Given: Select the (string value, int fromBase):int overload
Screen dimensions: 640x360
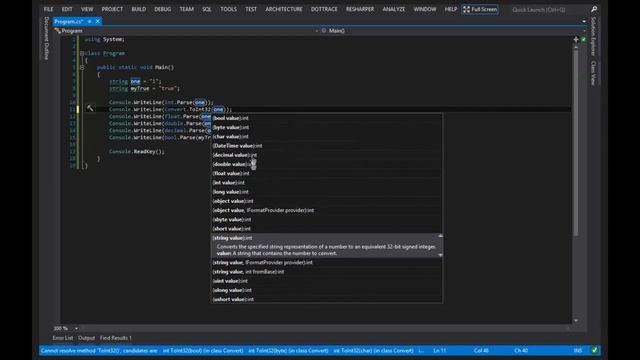Looking at the screenshot, I should [x=327, y=272].
